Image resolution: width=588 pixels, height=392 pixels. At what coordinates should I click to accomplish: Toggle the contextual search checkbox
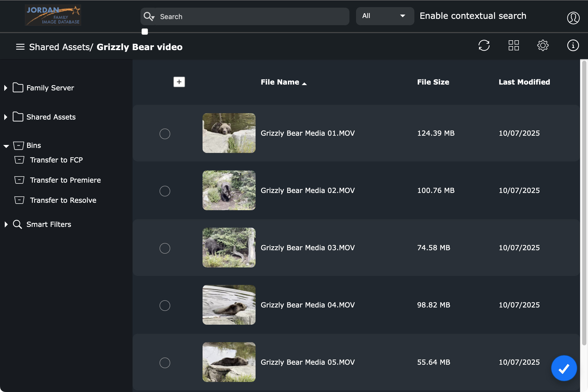[x=145, y=32]
